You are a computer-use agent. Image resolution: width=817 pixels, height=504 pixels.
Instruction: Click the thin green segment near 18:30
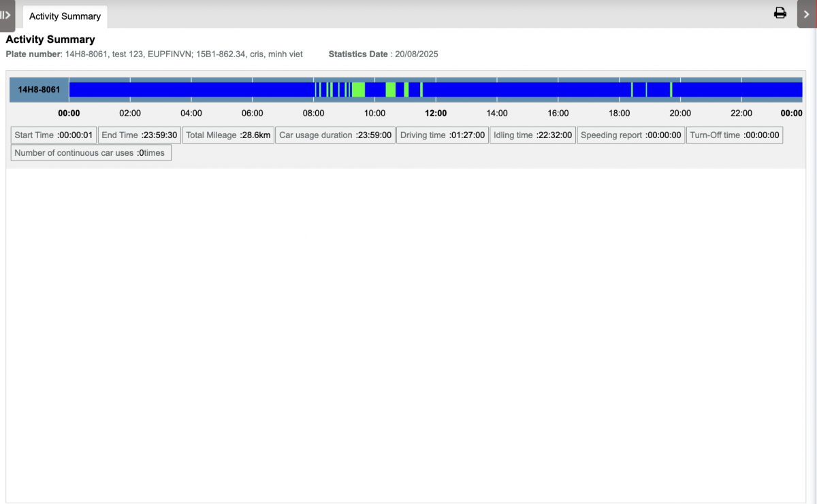pyautogui.click(x=632, y=90)
